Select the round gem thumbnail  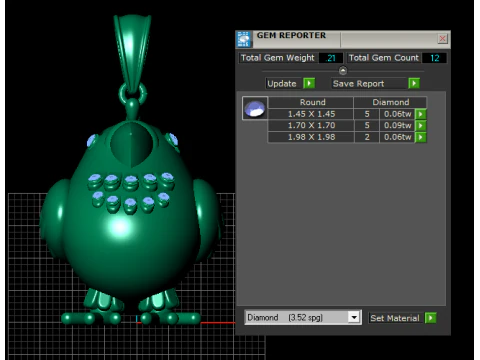click(x=255, y=108)
